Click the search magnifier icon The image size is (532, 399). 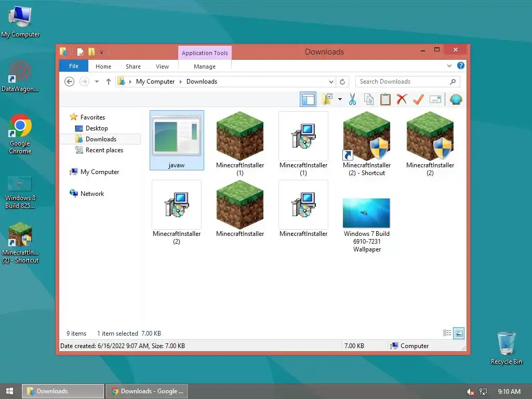point(453,82)
